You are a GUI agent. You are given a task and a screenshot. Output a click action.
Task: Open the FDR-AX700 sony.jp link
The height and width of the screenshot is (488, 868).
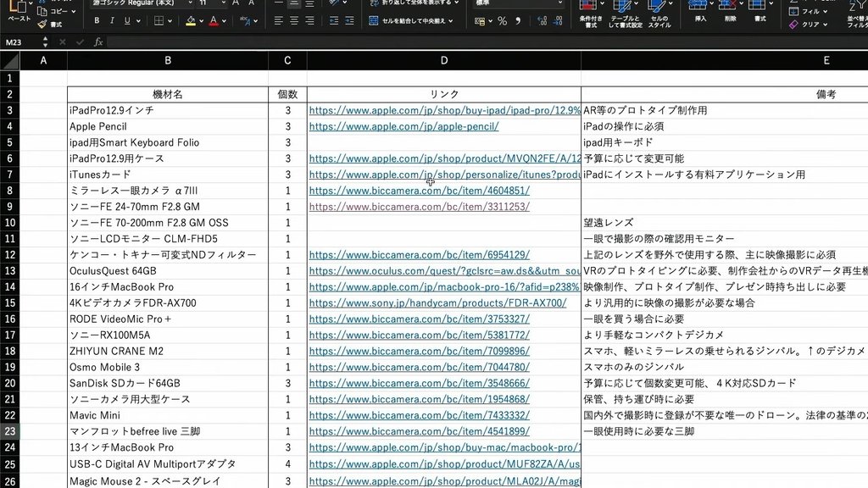coord(438,302)
